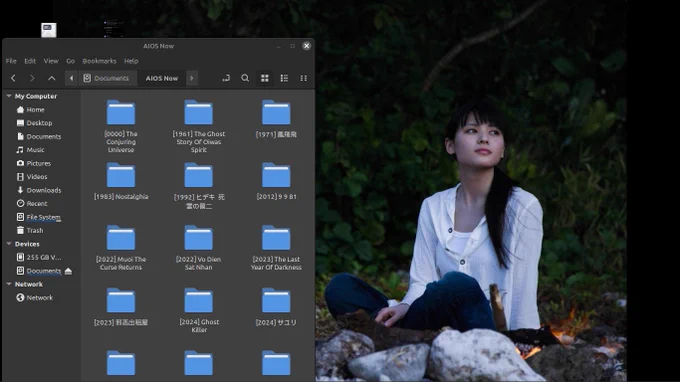Open the File menu
Image resolution: width=680 pixels, height=382 pixels.
point(11,61)
